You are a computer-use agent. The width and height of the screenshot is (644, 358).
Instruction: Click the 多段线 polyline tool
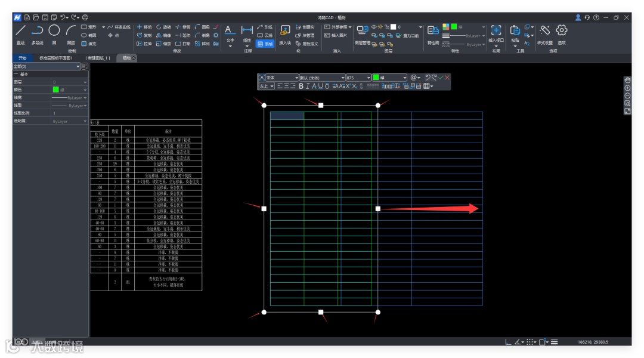(37, 31)
